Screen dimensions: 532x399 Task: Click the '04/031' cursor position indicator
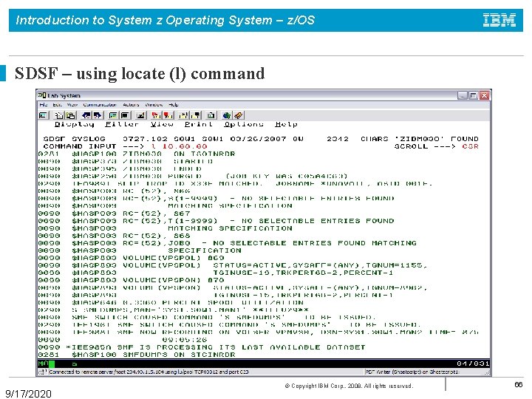coord(473,364)
